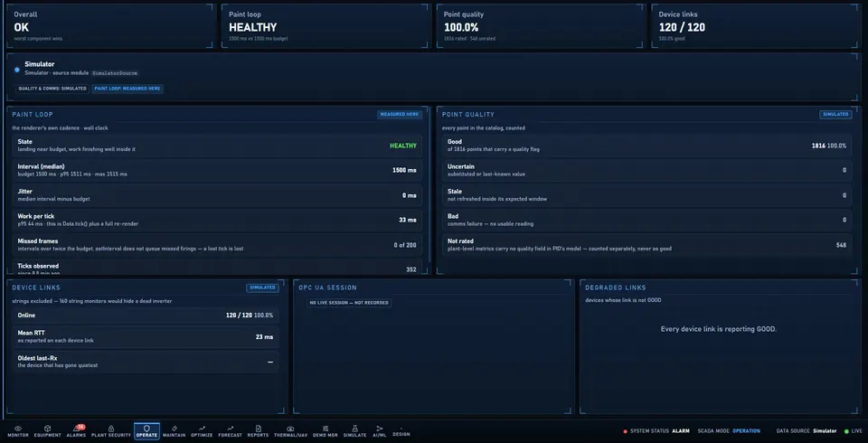Select the Jitter row
The width and height of the screenshot is (868, 443).
pyautogui.click(x=217, y=195)
